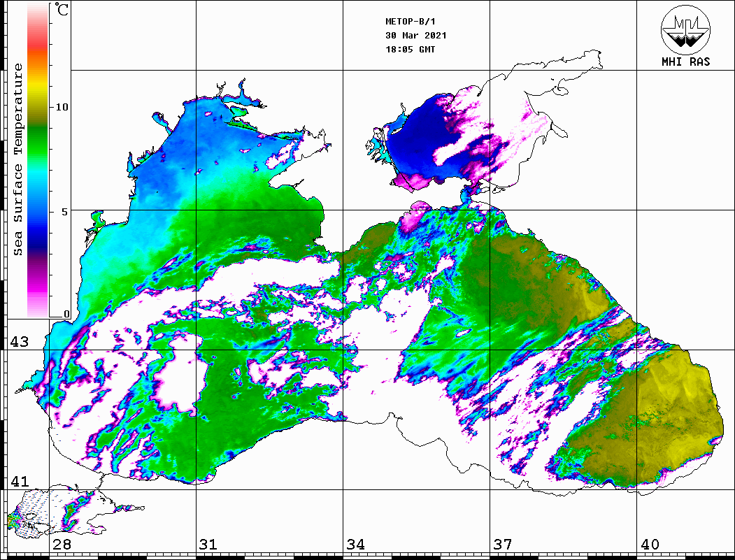Click the MHI RAS logo emblem
735x560 pixels.
coord(686,29)
